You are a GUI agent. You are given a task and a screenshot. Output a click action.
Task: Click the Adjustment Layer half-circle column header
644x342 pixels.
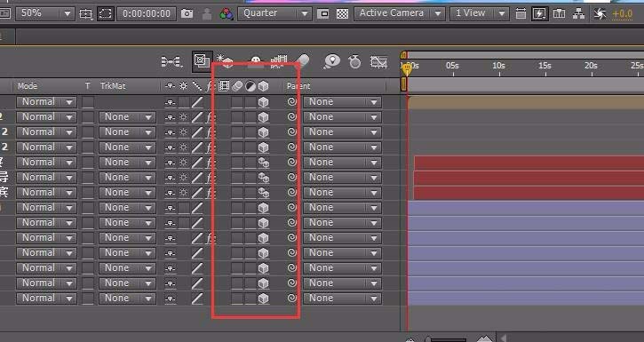pyautogui.click(x=250, y=86)
